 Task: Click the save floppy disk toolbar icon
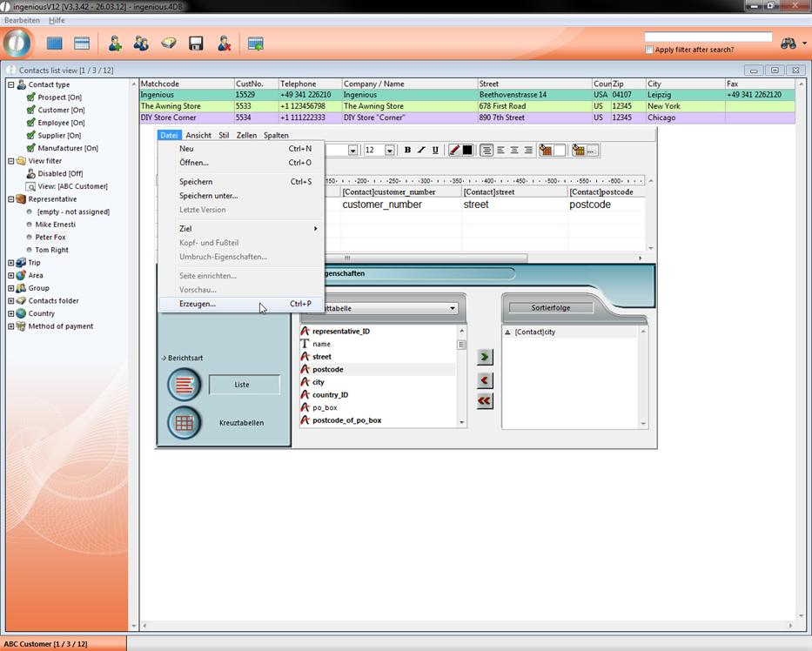(196, 43)
